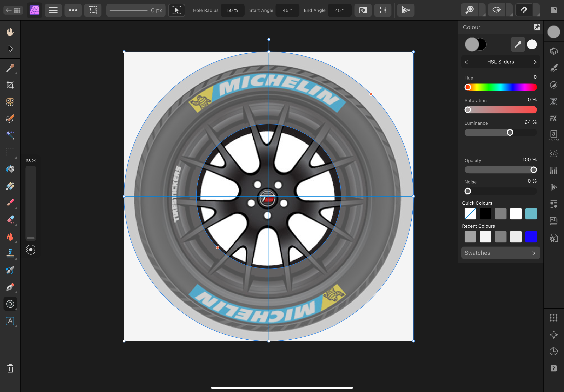Apply the eyedropper picked white colour

[x=532, y=44]
